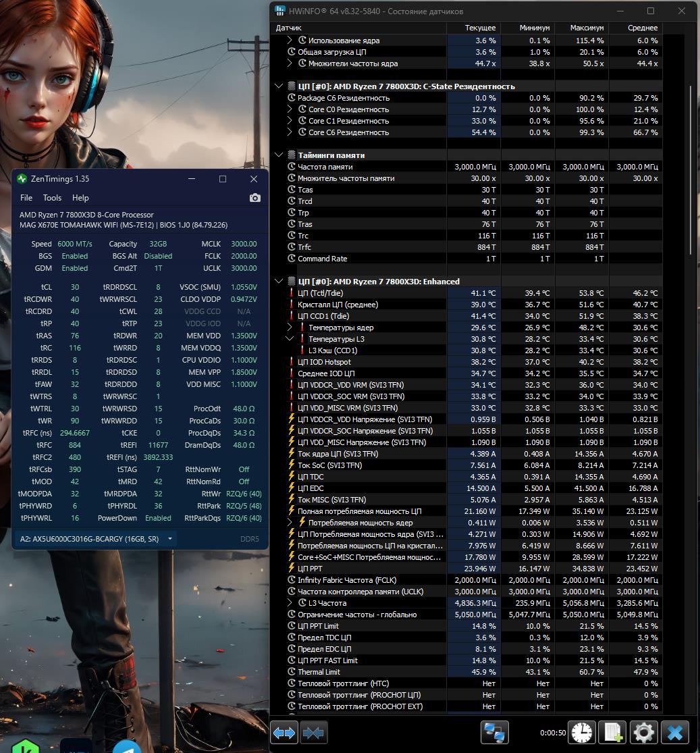Reset the sensor clock timer icon
Image resolution: width=700 pixels, height=753 pixels.
point(582,733)
